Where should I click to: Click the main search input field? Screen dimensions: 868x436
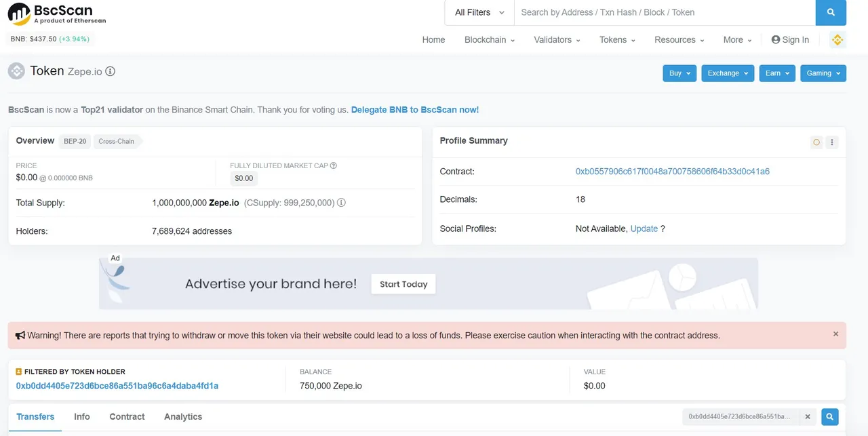(x=665, y=12)
